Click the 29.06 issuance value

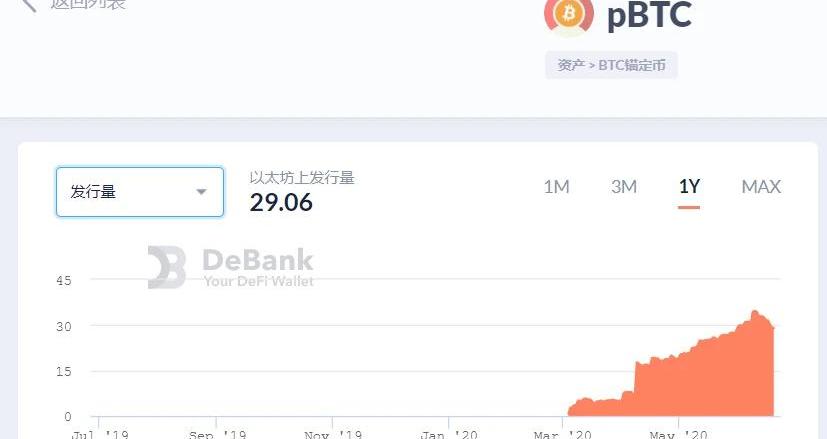[281, 203]
